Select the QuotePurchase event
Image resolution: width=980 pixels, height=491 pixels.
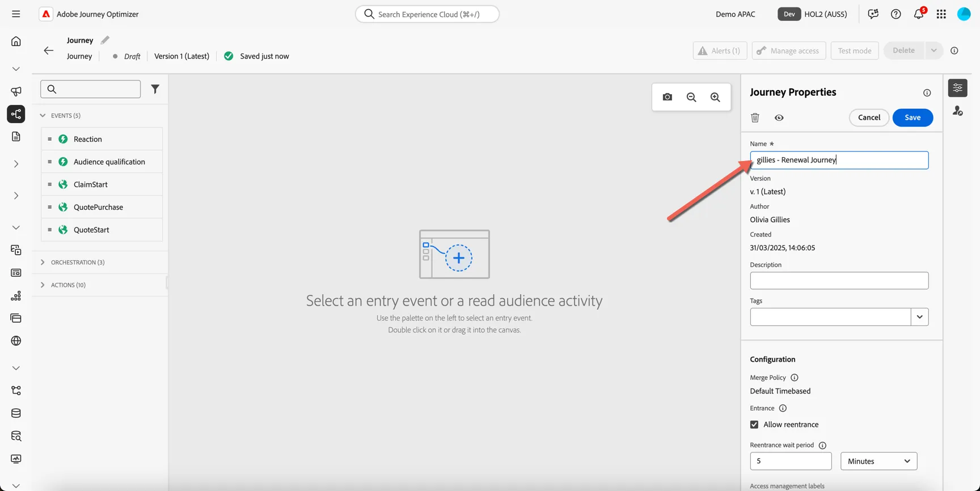click(102, 207)
